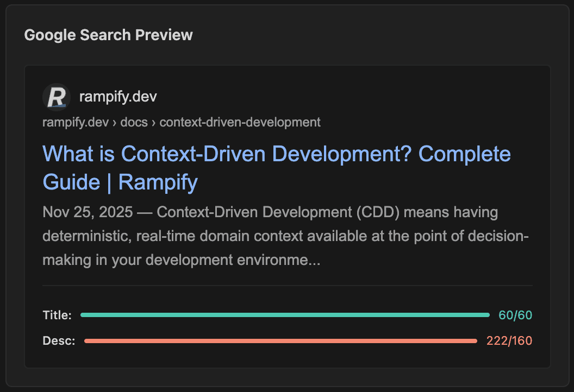Click the search result preview card
This screenshot has width=574, height=392.
pyautogui.click(x=287, y=214)
